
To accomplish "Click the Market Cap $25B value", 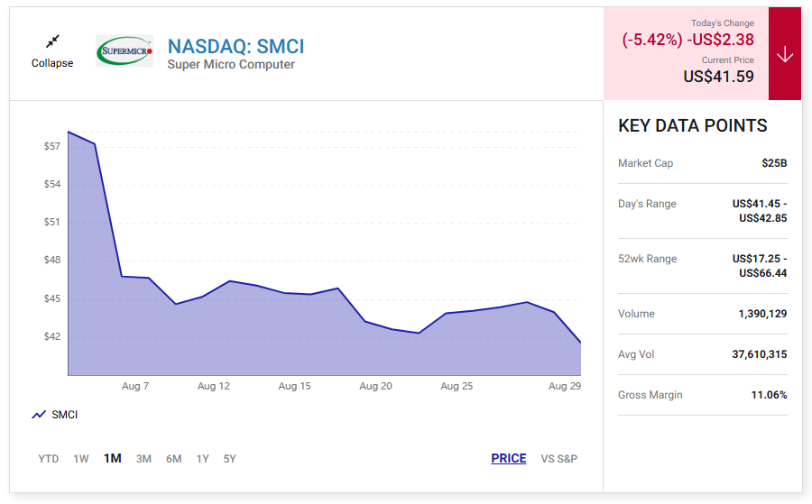I will point(774,163).
